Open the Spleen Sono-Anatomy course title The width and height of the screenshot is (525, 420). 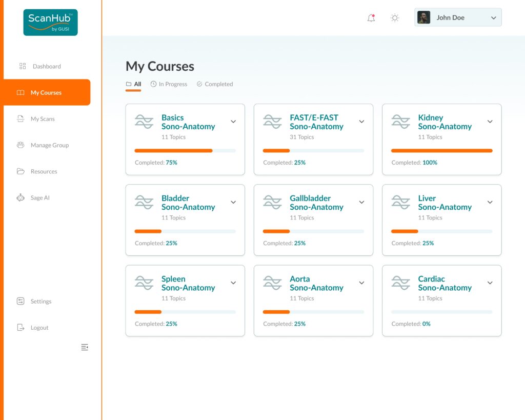click(188, 284)
